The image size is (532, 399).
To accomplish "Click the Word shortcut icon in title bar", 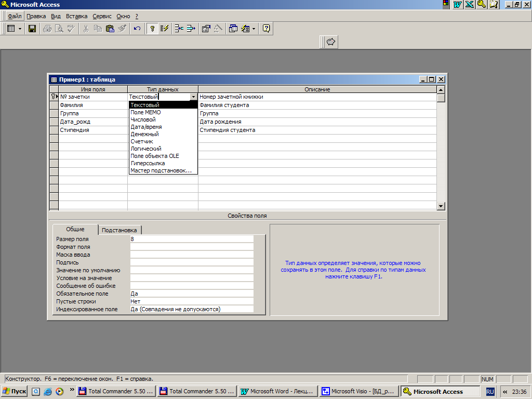I will pyautogui.click(x=458, y=4).
